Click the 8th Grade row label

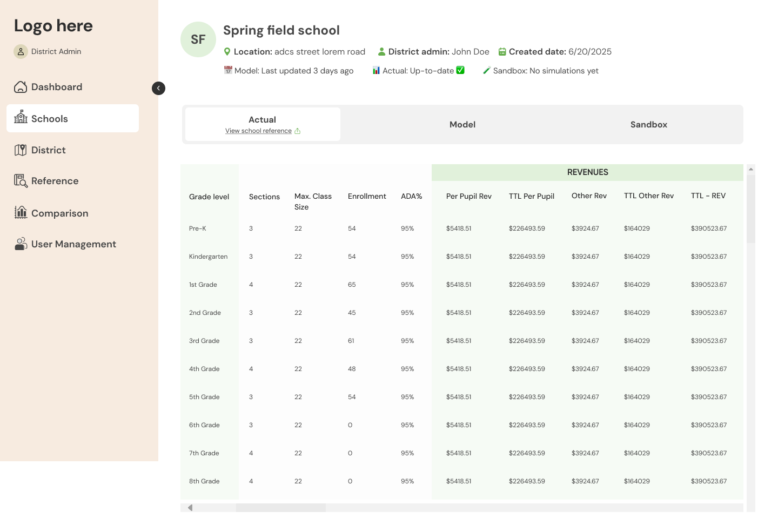coord(204,481)
